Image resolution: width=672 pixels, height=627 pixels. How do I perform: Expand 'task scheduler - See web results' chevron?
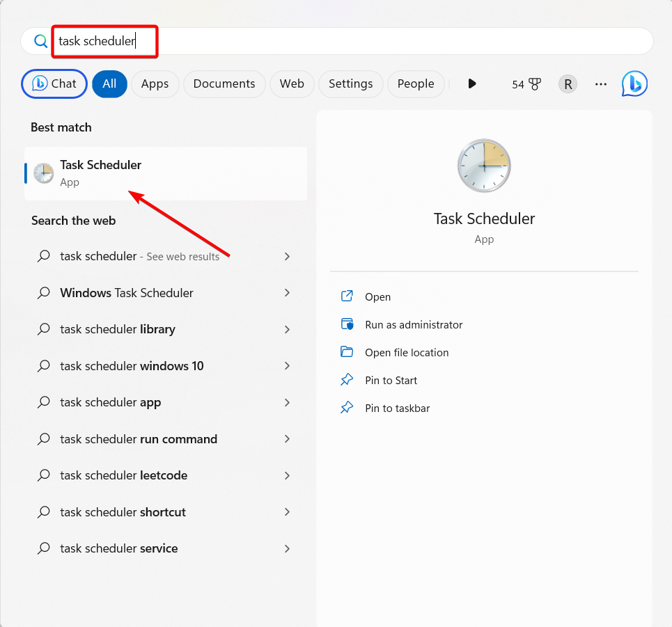[x=287, y=257]
